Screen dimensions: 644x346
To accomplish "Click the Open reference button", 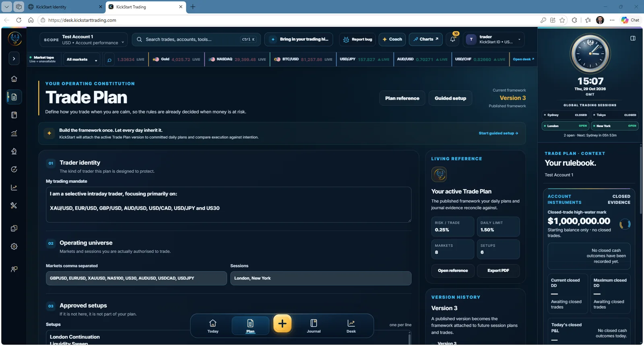I will click(453, 271).
